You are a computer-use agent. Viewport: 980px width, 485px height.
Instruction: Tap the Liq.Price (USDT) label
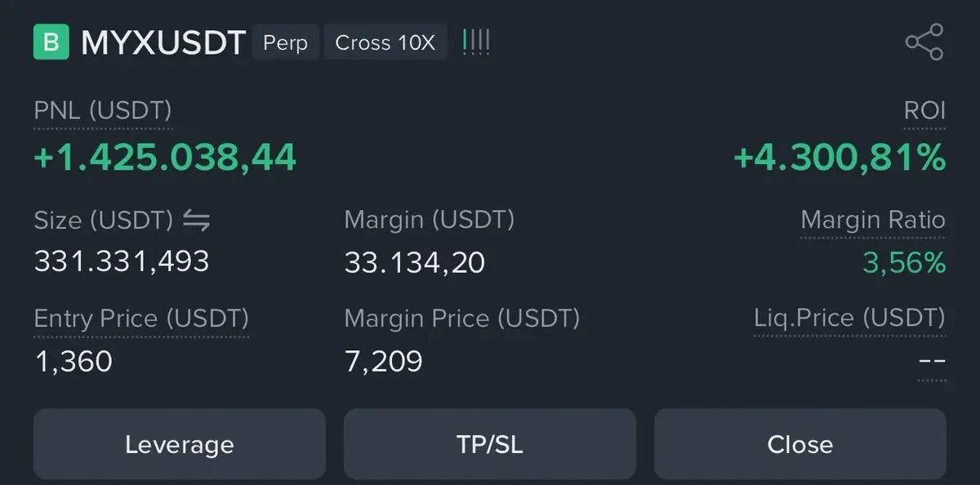coord(849,318)
